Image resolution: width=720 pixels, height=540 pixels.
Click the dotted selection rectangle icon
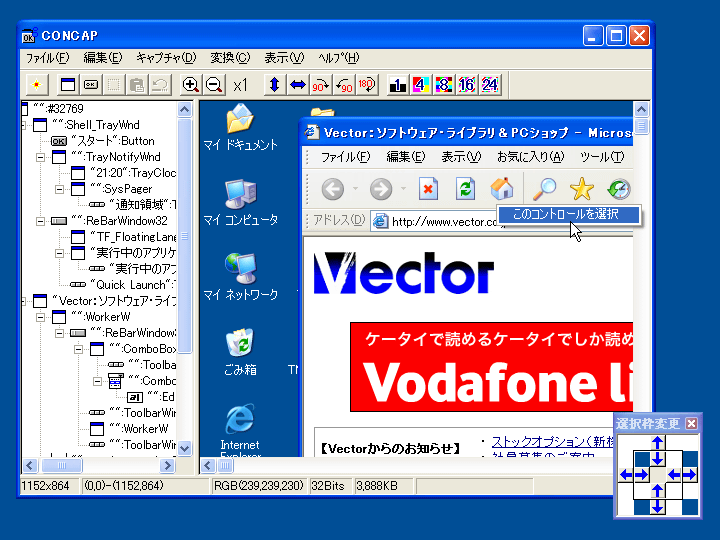tap(114, 84)
